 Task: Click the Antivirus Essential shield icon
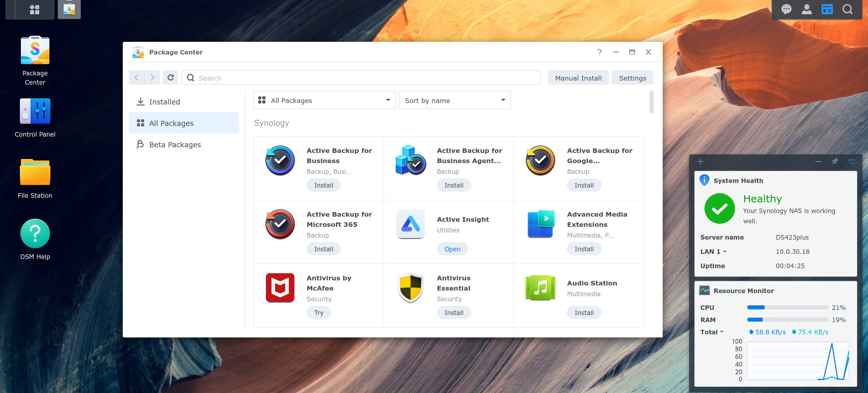(411, 287)
